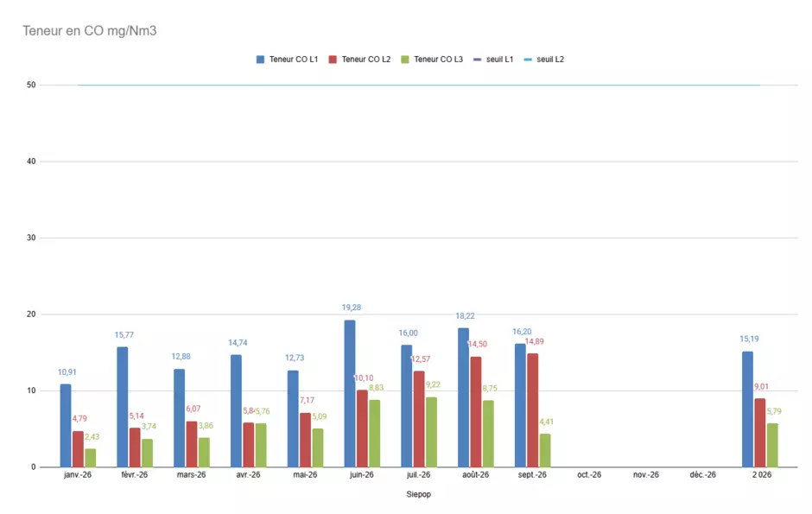Click the blue Teneur CO L1 legend swatch
Viewport: 812px width, 514px height.
[x=260, y=60]
